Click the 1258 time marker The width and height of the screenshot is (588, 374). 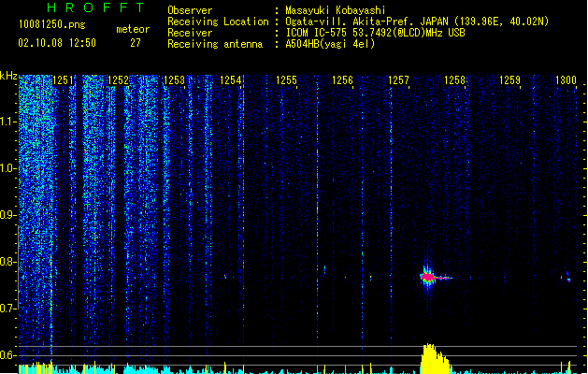[x=454, y=80]
